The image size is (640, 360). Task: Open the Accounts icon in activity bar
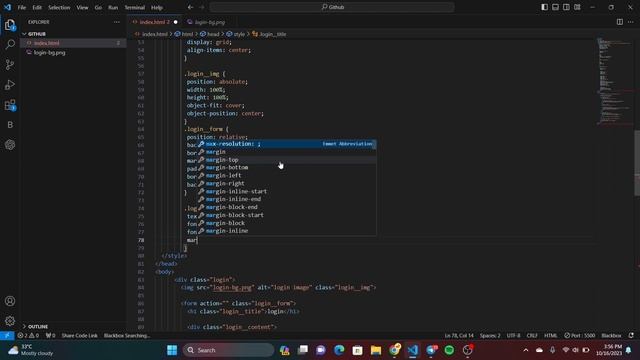10,301
